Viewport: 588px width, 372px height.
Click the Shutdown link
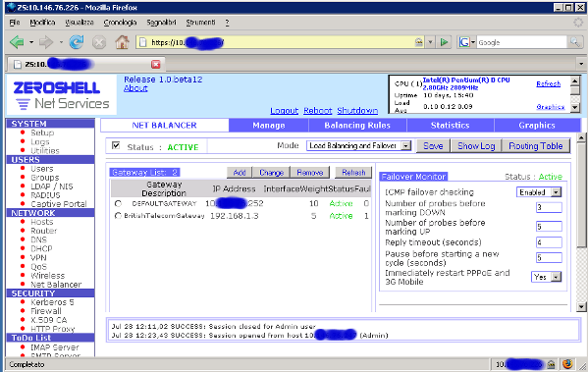point(357,111)
